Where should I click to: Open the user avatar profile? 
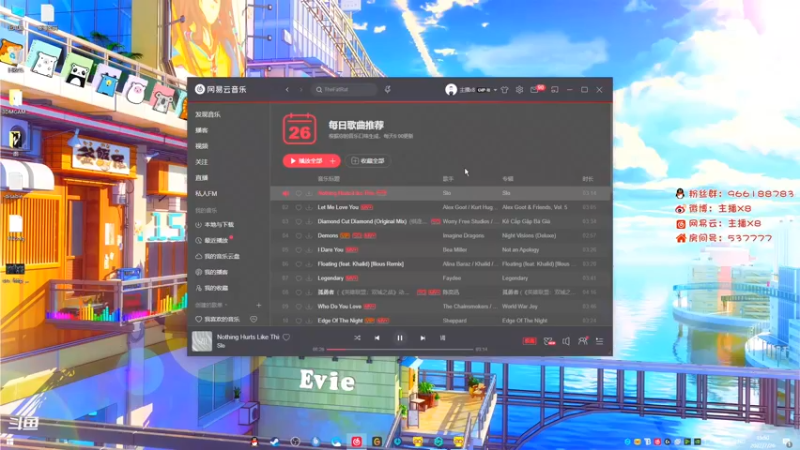[x=451, y=90]
